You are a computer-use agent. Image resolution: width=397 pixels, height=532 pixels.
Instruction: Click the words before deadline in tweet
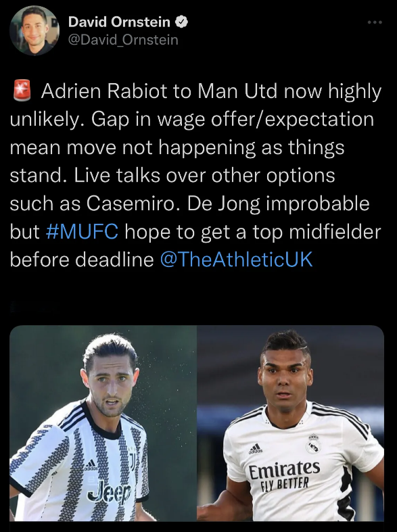(x=82, y=260)
